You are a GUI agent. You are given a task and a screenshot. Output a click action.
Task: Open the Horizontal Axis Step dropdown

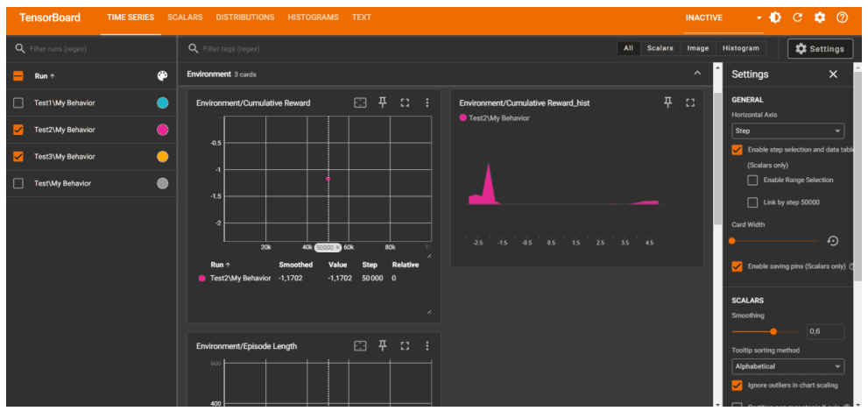[x=787, y=131]
